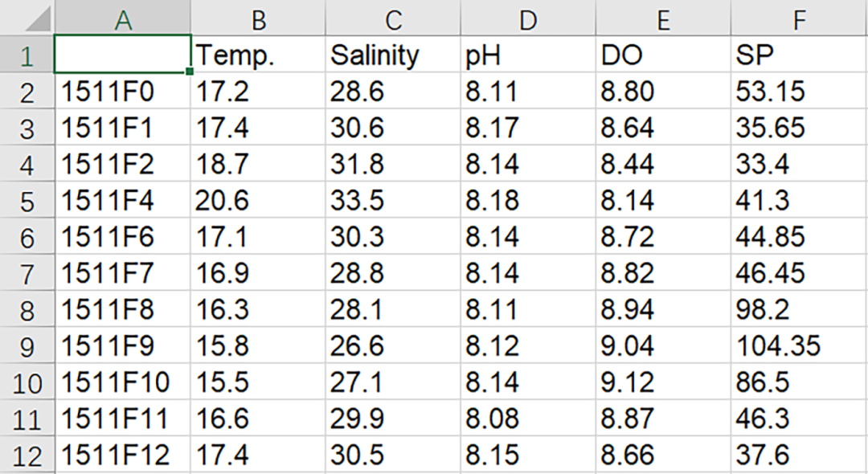Click the pH value 8.08
This screenshot has width=868, height=474.
[x=528, y=419]
